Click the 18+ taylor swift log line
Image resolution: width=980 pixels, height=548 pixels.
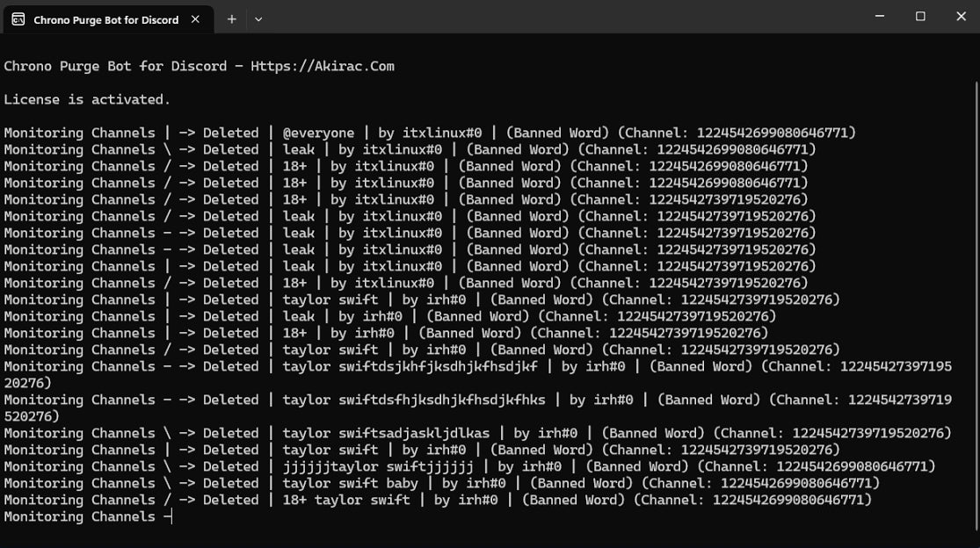[x=347, y=500]
